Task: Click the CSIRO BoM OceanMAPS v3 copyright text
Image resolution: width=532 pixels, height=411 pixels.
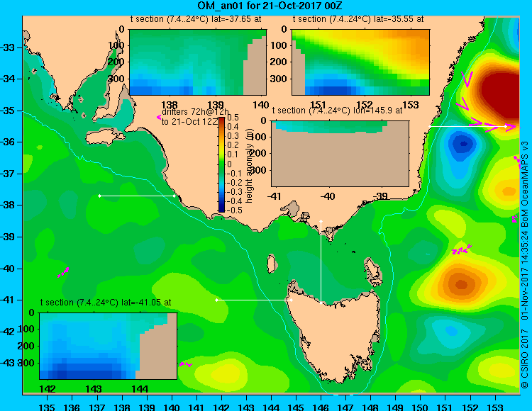Action: point(525,263)
